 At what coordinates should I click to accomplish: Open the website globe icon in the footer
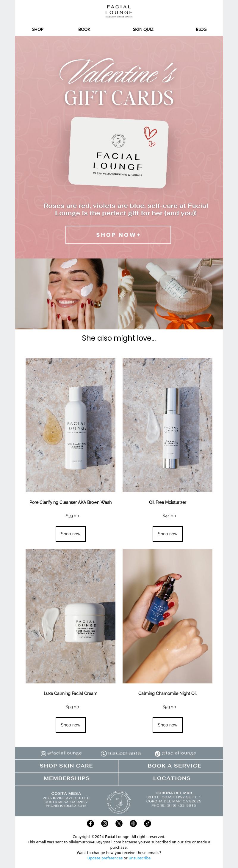click(x=133, y=823)
